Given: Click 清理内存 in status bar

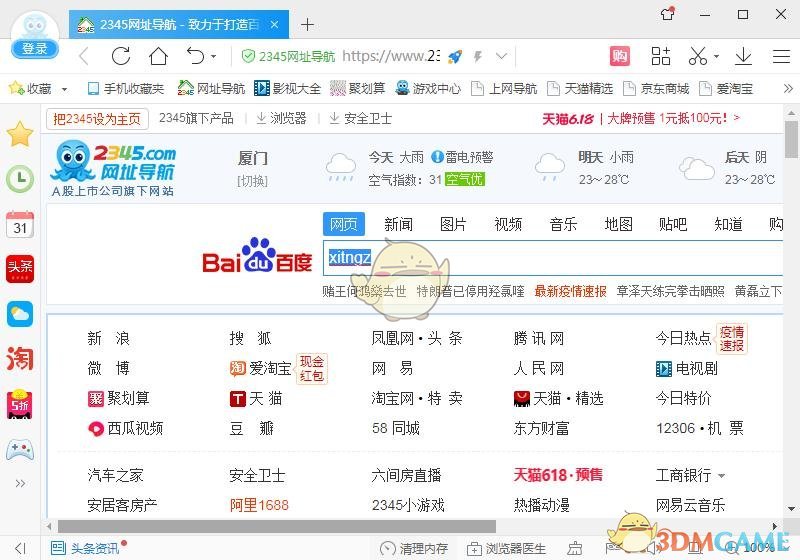Looking at the screenshot, I should (414, 549).
